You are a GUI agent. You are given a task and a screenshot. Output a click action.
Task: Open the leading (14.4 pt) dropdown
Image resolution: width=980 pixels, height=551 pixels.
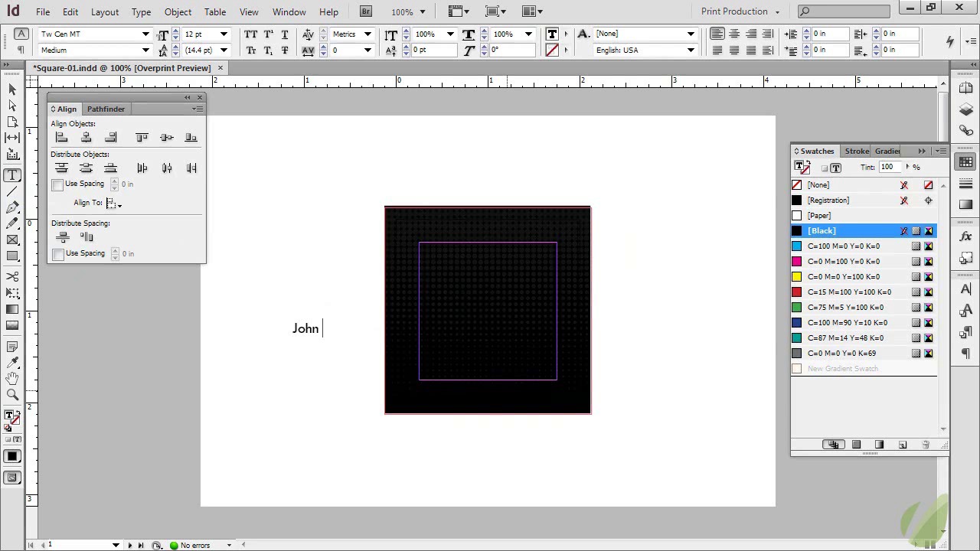tap(223, 51)
